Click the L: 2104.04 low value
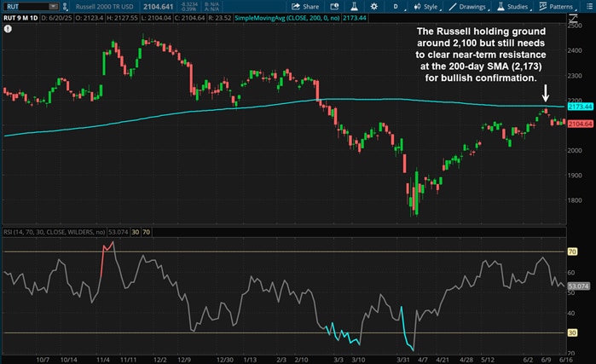 [x=155, y=18]
